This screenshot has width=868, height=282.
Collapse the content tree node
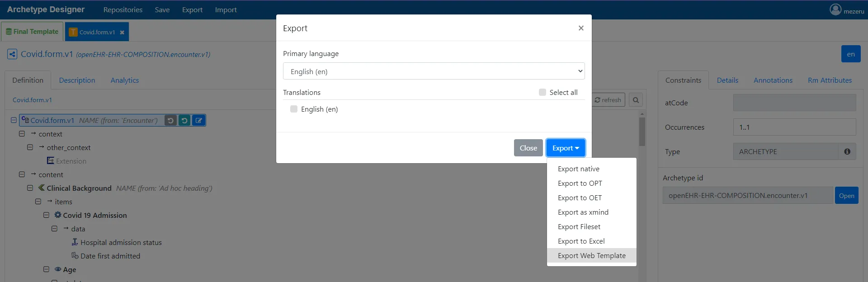coord(22,174)
